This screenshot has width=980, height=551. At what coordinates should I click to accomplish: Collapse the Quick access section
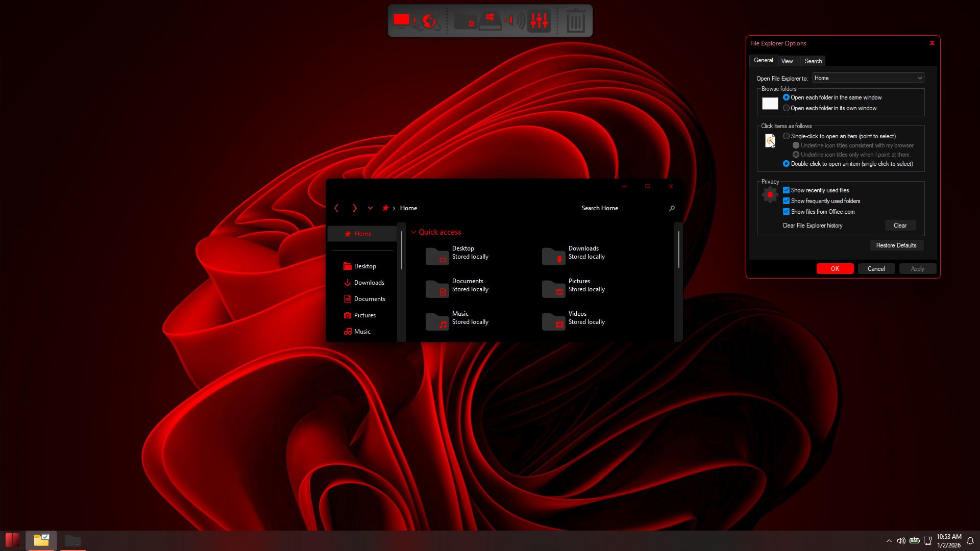pos(413,232)
